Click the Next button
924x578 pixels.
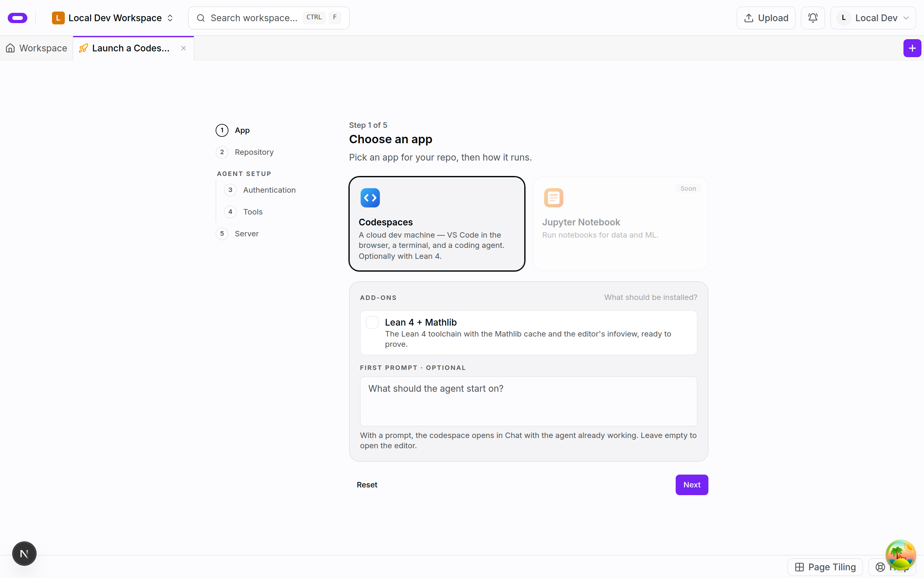click(x=691, y=485)
